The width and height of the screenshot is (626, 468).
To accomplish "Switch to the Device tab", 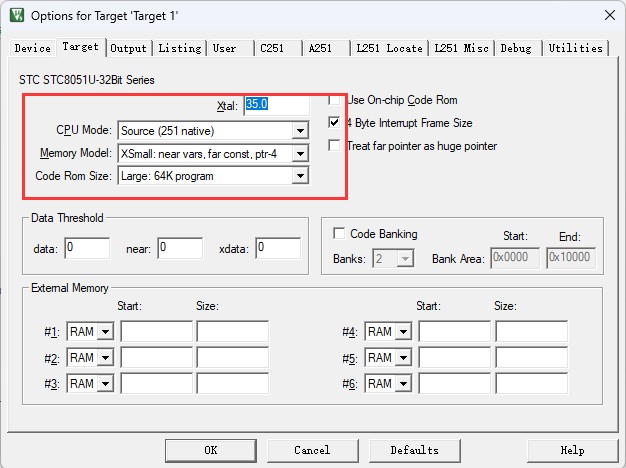I will 32,48.
